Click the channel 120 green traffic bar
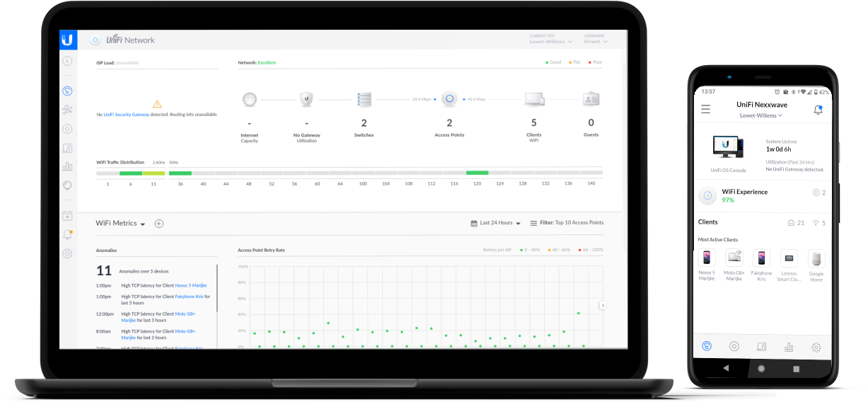 tap(477, 173)
